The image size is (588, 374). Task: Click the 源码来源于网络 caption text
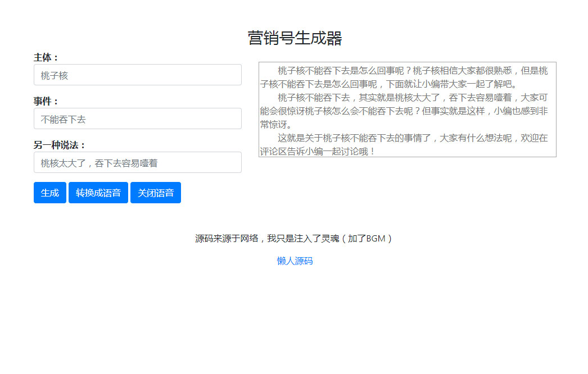point(293,238)
